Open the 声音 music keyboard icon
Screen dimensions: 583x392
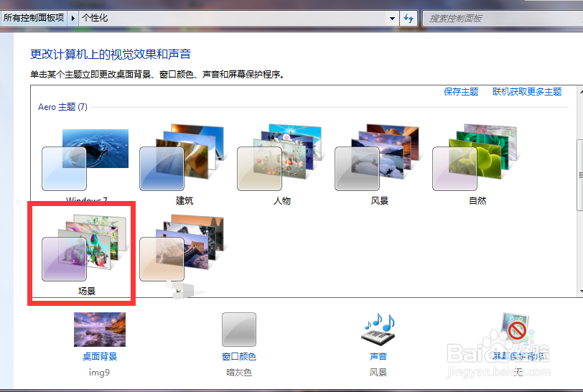378,330
